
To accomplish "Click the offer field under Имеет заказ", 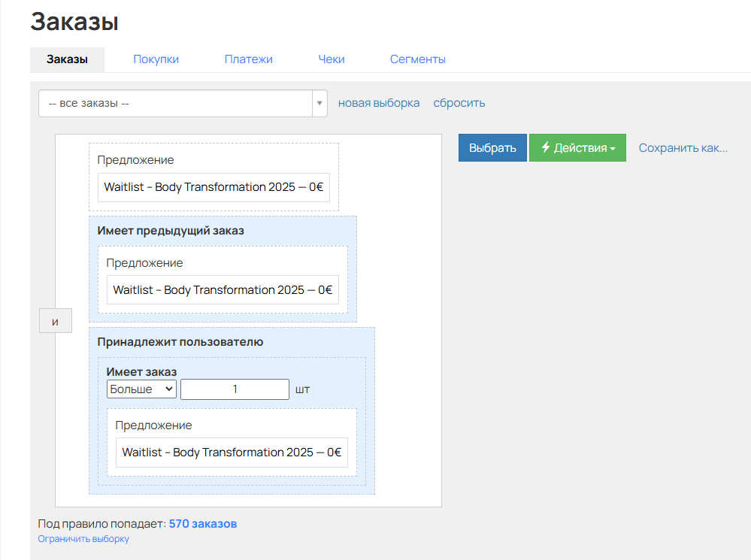I will point(232,453).
